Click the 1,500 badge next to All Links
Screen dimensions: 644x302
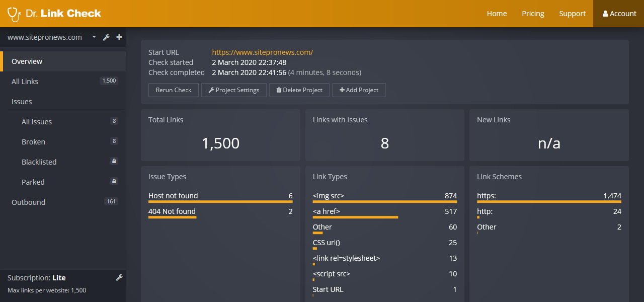tap(109, 81)
